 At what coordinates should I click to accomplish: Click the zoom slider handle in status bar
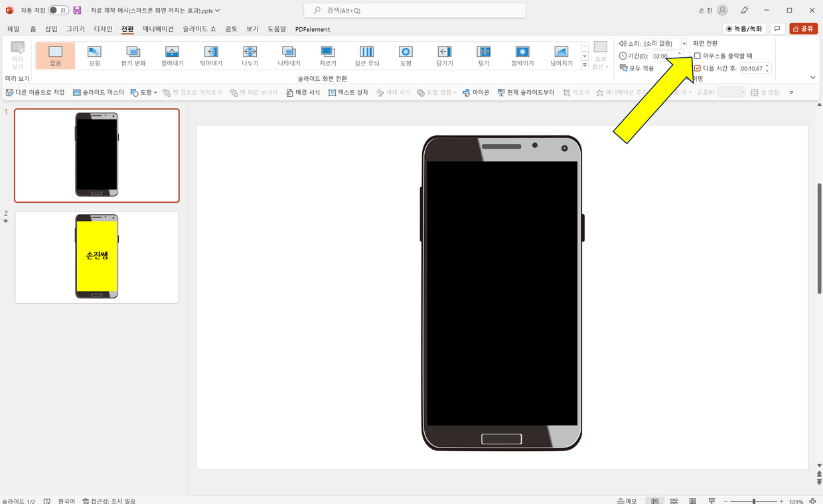753,501
